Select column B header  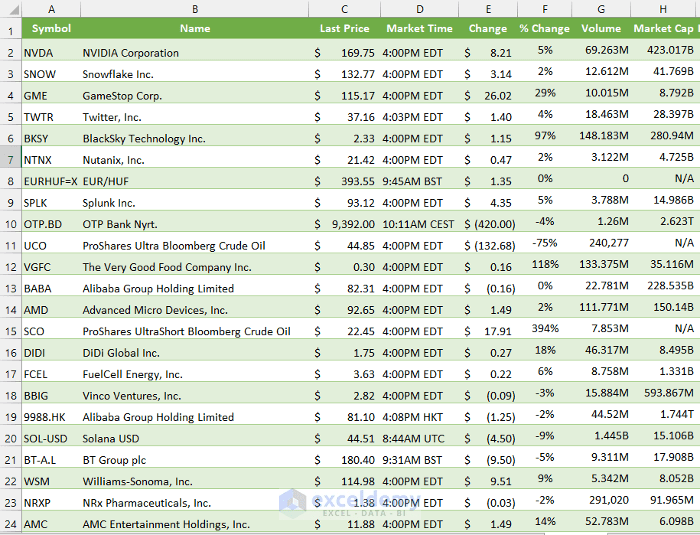pyautogui.click(x=195, y=9)
